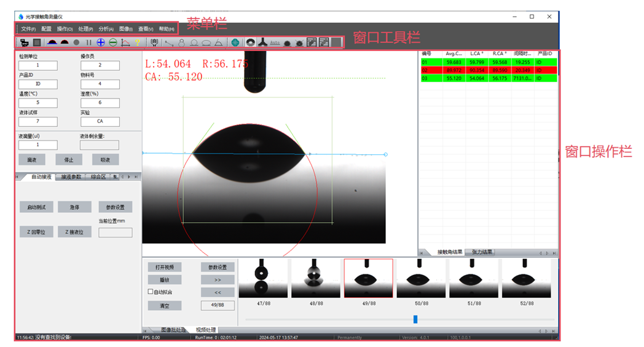Viewport: 644px width, 347px height.
Task: Click the blue plus zoom-in icon
Action: [x=101, y=42]
